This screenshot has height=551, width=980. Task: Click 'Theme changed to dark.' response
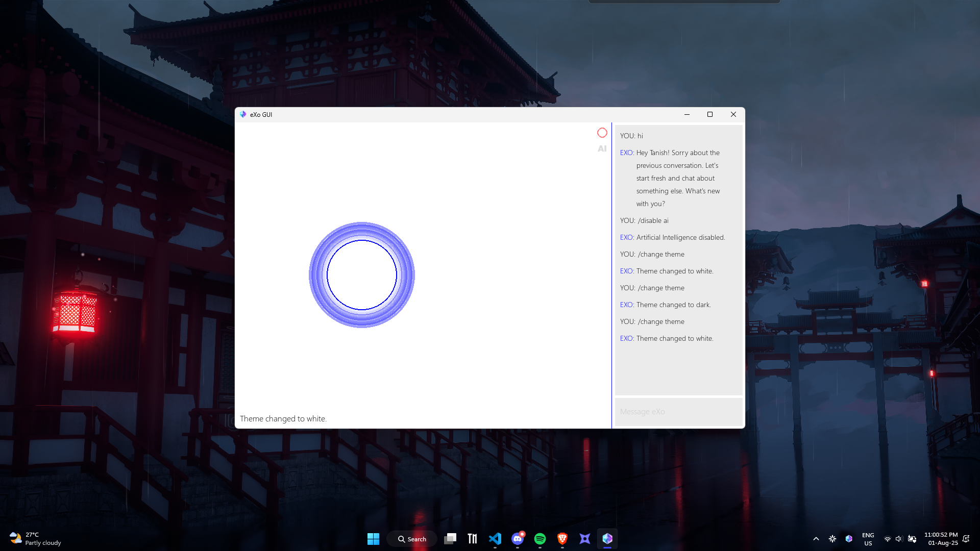point(673,305)
